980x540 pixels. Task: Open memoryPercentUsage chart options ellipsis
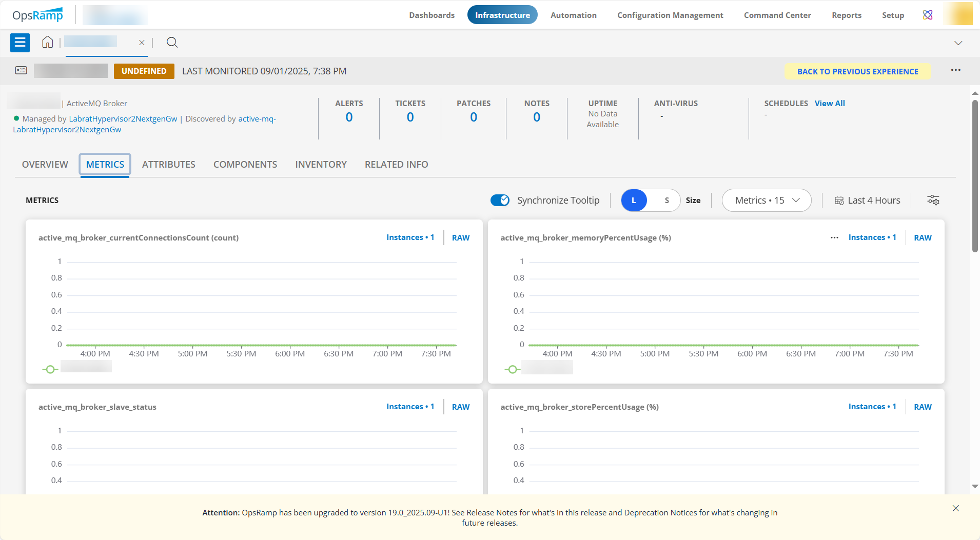834,237
